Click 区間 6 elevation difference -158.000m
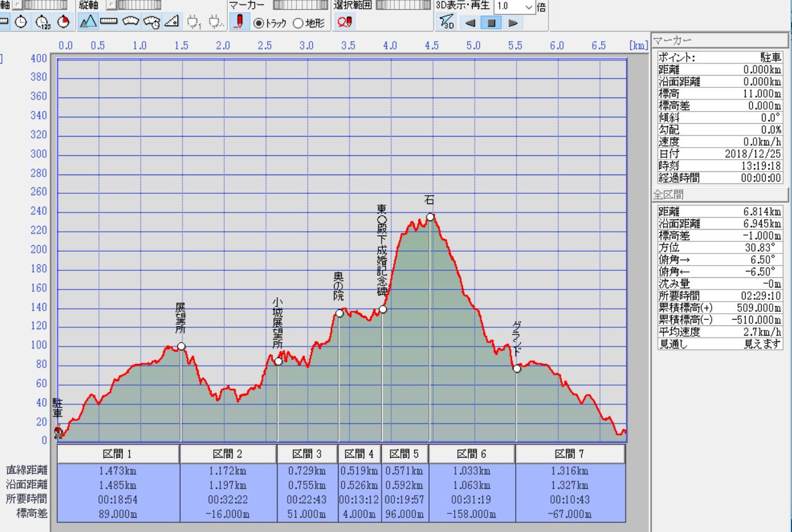 pyautogui.click(x=471, y=514)
